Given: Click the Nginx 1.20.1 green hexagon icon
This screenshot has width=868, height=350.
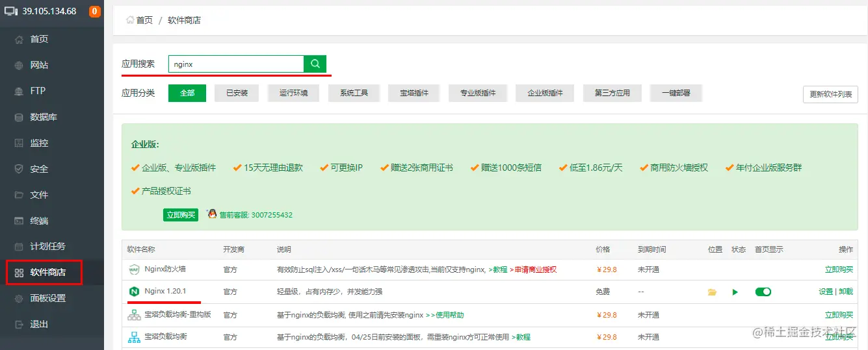Looking at the screenshot, I should [x=134, y=292].
